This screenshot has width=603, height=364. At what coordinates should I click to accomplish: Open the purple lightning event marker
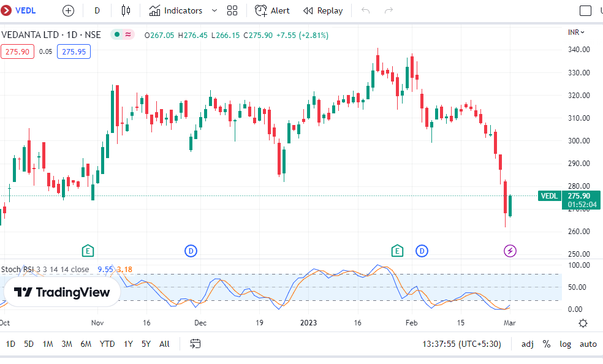510,251
